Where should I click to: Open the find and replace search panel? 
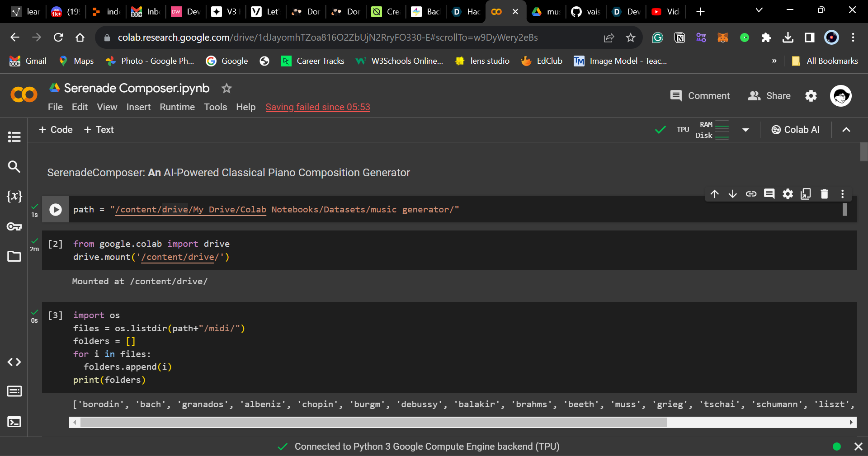14,167
